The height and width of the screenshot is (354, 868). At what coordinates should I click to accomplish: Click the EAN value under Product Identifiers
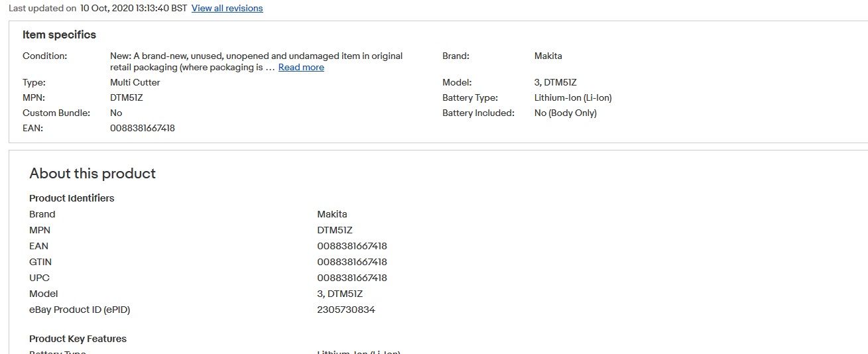coord(352,247)
